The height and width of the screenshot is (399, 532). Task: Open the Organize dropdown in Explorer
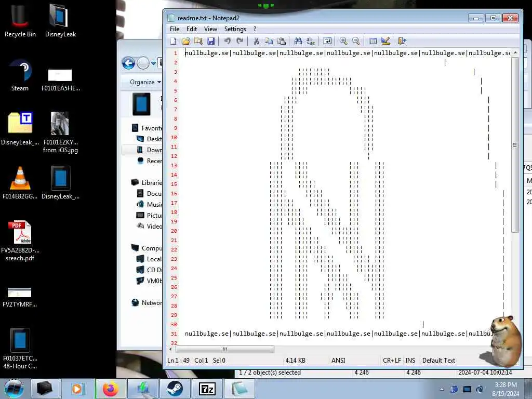145,82
